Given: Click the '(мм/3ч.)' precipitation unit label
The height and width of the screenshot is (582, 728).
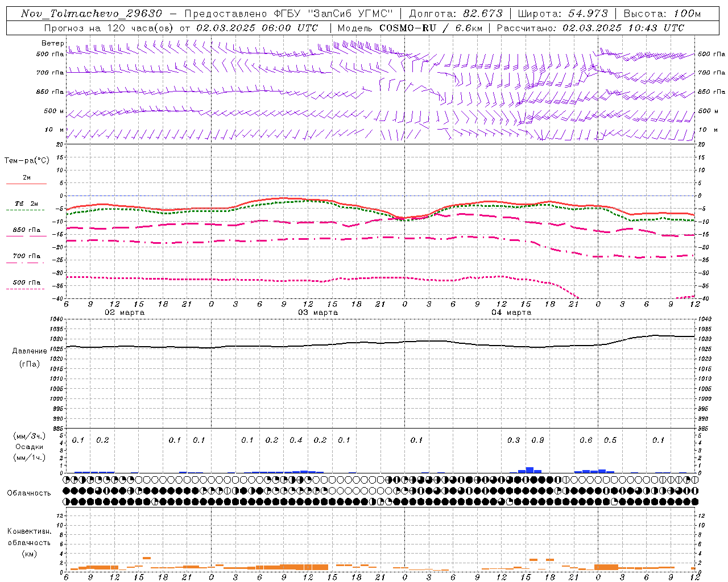Looking at the screenshot, I should tap(29, 436).
